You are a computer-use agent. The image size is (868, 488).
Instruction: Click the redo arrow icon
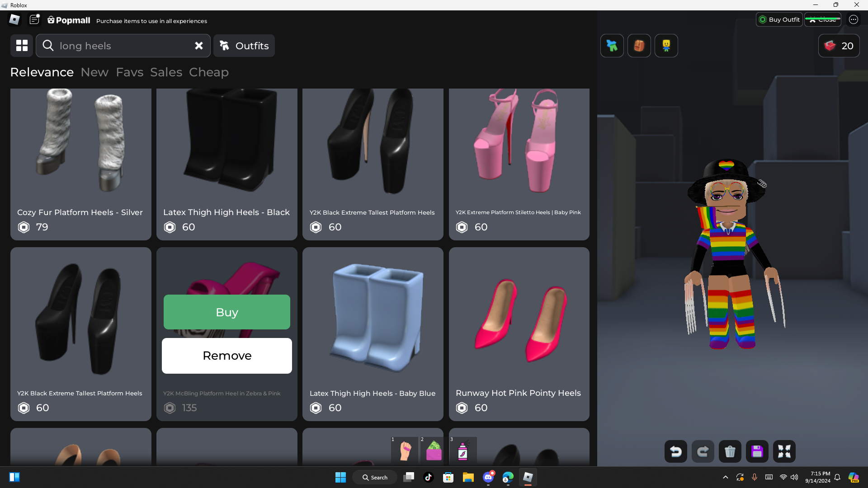[x=703, y=451]
